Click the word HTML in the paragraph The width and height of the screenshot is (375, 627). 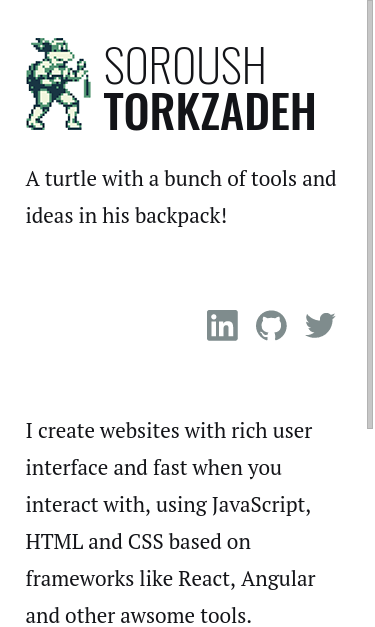tap(54, 542)
